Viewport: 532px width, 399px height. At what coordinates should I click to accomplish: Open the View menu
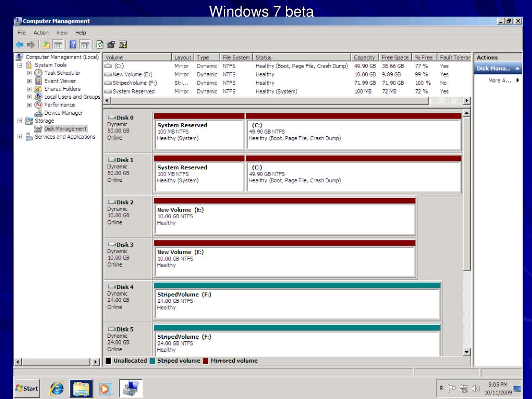62,33
